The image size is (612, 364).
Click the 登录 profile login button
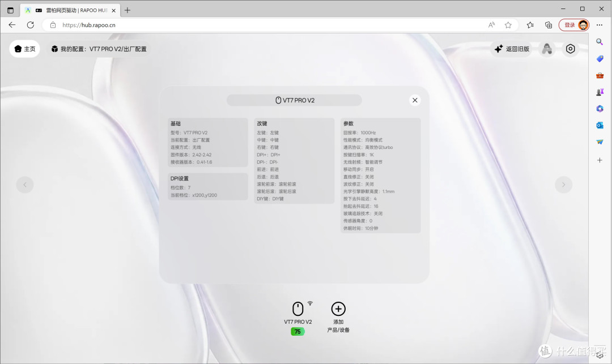pos(573,25)
